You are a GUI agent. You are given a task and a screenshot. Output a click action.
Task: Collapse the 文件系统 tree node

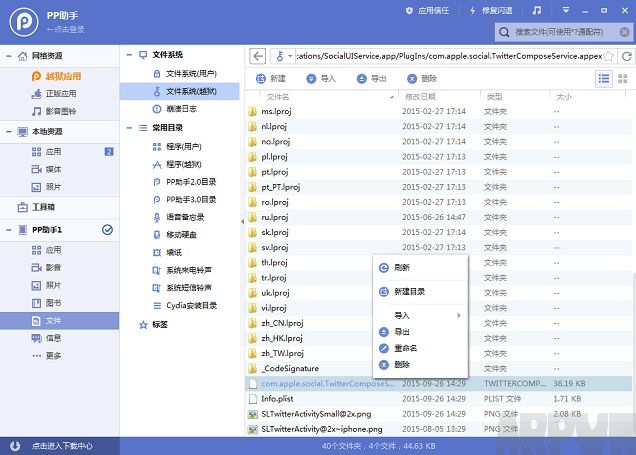click(x=129, y=55)
